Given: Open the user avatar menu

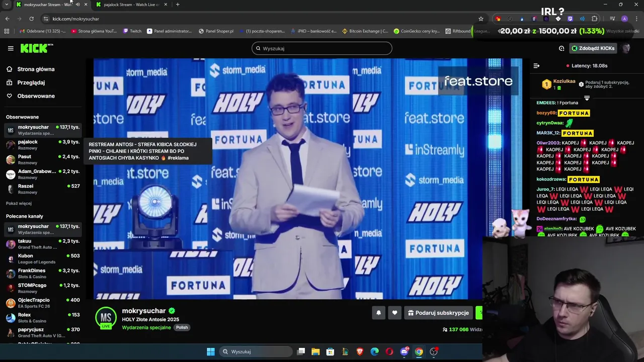Looking at the screenshot, I should (626, 48).
